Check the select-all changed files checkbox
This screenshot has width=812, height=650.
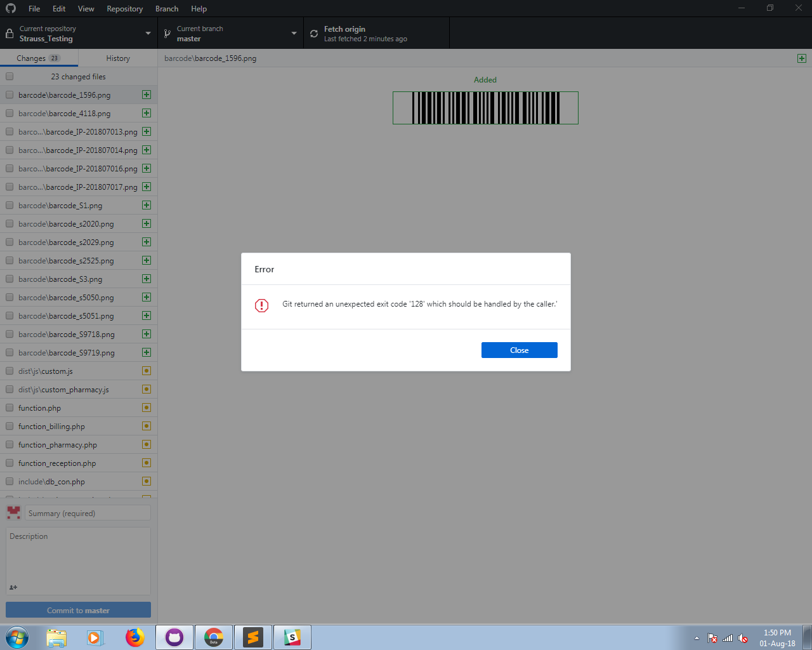(10, 76)
